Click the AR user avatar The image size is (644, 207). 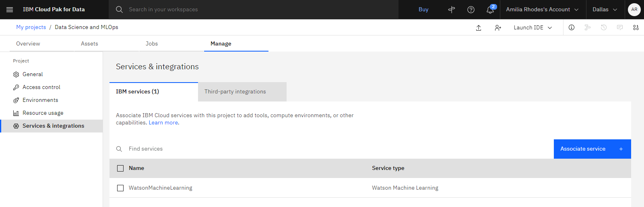coord(634,9)
